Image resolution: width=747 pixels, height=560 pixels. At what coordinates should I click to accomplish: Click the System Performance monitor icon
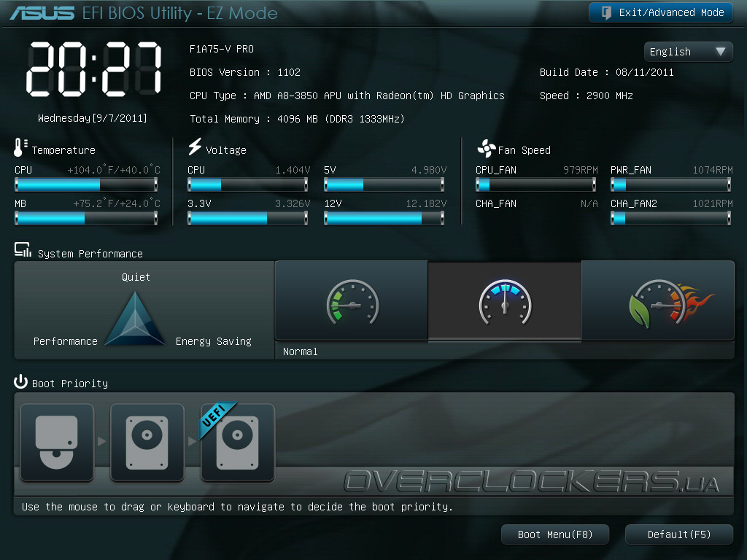coord(23,249)
